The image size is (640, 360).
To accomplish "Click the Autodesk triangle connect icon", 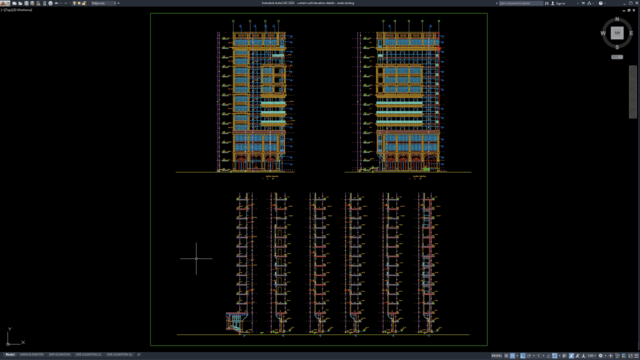I will [x=589, y=3].
